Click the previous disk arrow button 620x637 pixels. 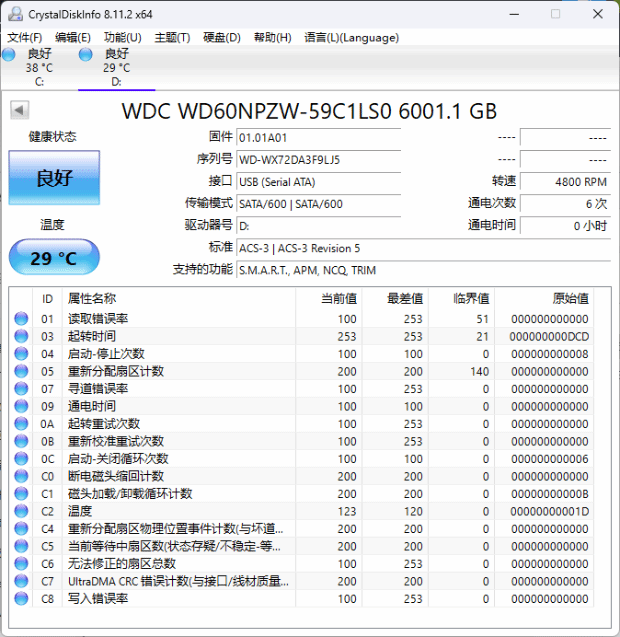[20, 110]
